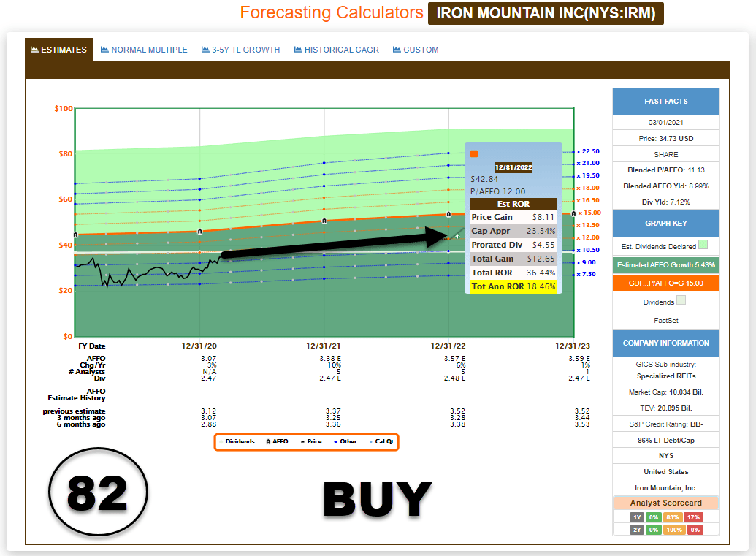Click the 17% scorecard cell

coord(693,517)
